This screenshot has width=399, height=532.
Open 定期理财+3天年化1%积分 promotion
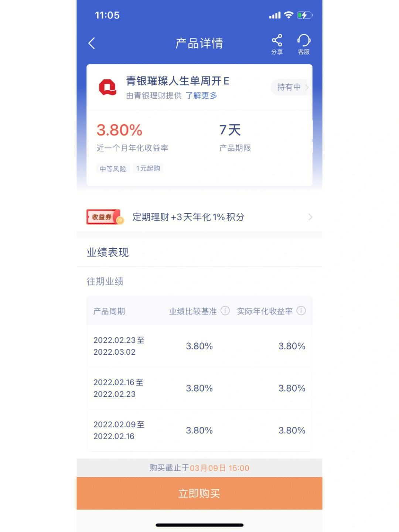pyautogui.click(x=188, y=217)
